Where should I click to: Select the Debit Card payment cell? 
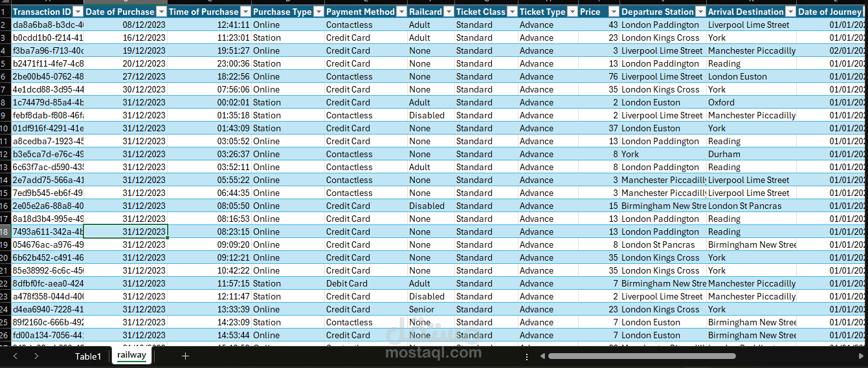[x=366, y=283]
